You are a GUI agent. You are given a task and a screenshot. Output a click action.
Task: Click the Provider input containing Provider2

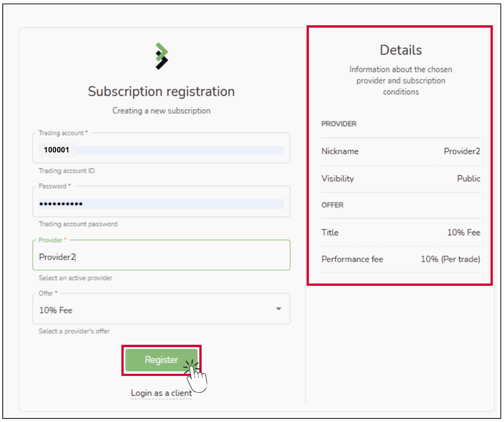point(161,257)
